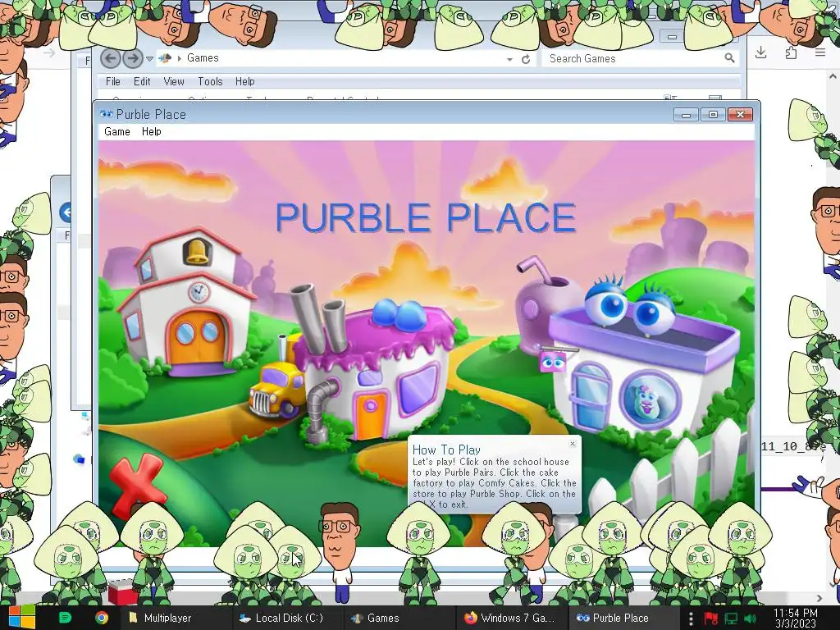The width and height of the screenshot is (840, 630).
Task: Click the Purble Place window title icon
Action: [x=106, y=114]
